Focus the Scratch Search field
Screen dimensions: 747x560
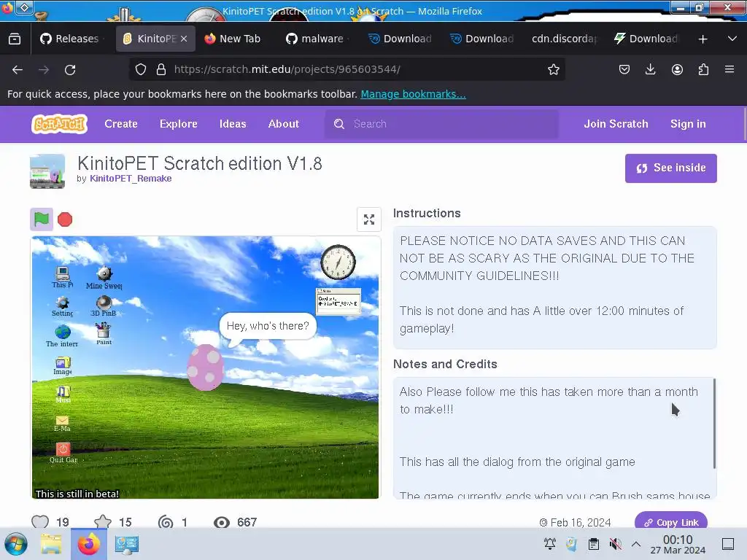(x=441, y=124)
